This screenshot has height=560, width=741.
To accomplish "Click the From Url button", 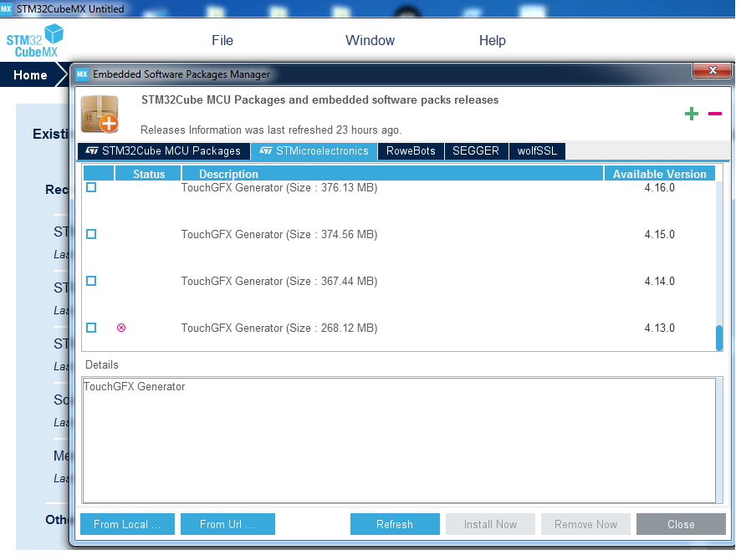I will 227,524.
